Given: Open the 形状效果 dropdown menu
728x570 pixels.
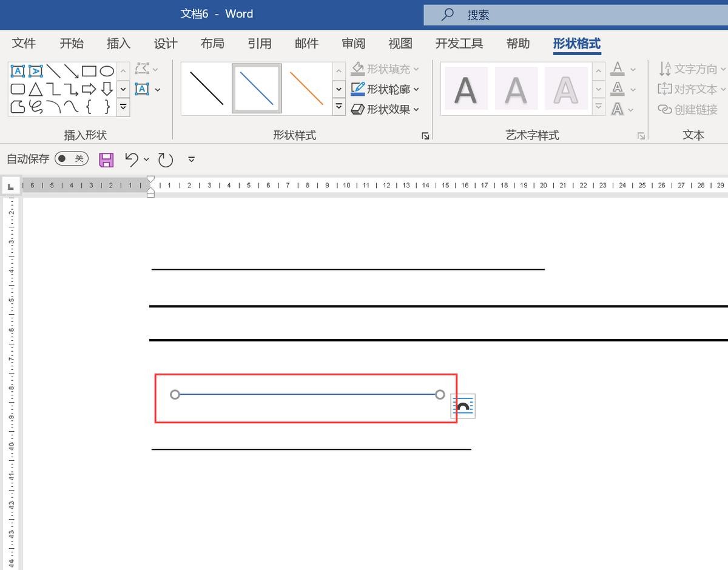Looking at the screenshot, I should coord(416,110).
